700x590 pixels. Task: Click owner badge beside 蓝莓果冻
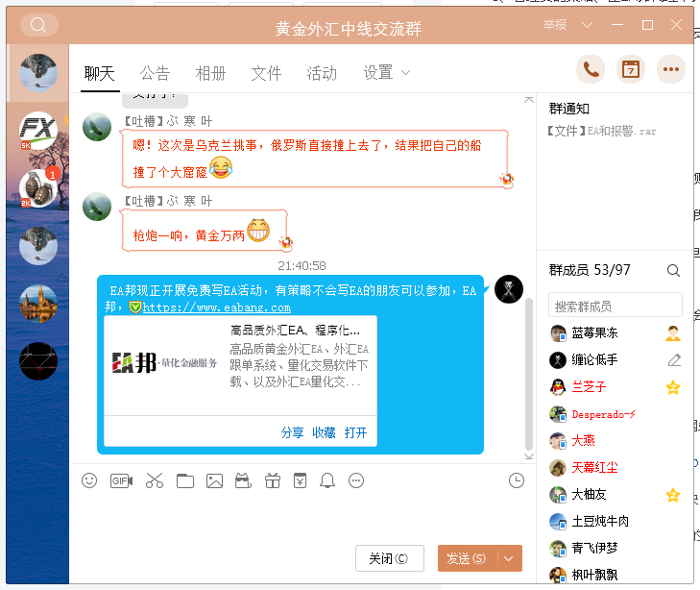coord(673,333)
